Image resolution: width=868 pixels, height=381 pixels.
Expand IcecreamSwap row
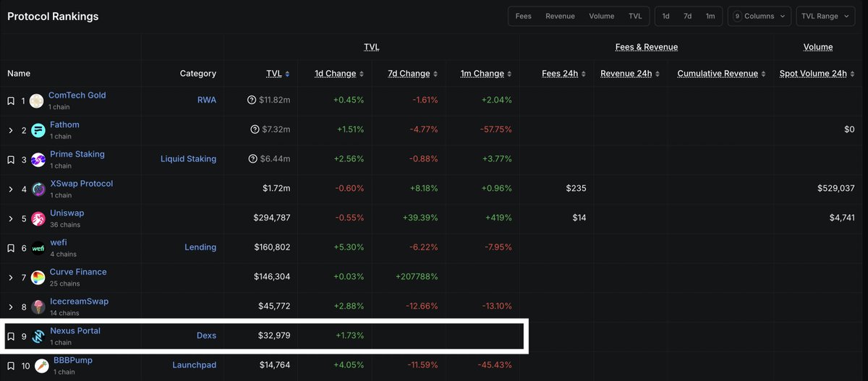click(x=11, y=307)
